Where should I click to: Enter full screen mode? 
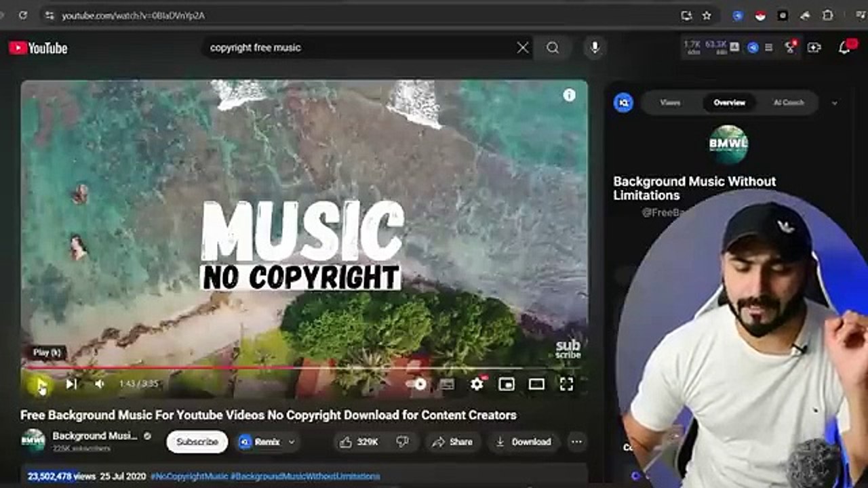coord(566,384)
